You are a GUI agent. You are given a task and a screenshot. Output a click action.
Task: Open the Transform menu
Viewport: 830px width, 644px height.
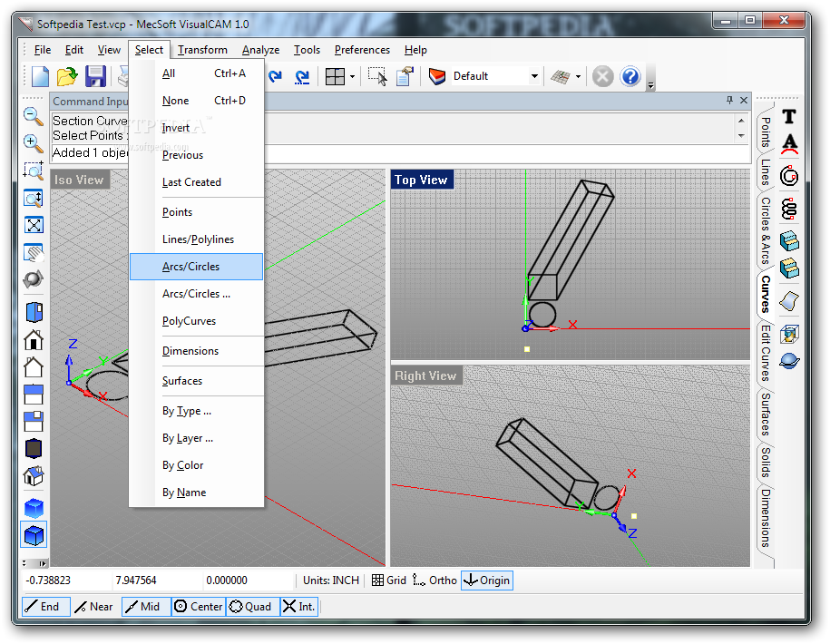202,50
